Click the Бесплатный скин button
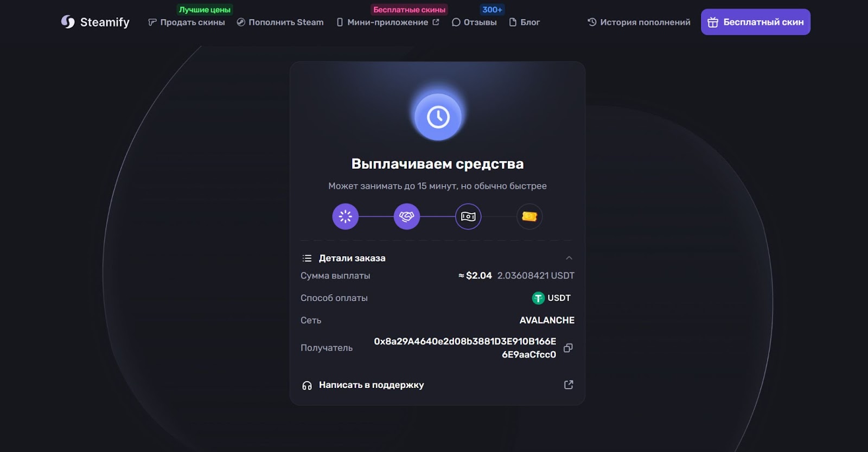The width and height of the screenshot is (868, 452). click(x=756, y=22)
